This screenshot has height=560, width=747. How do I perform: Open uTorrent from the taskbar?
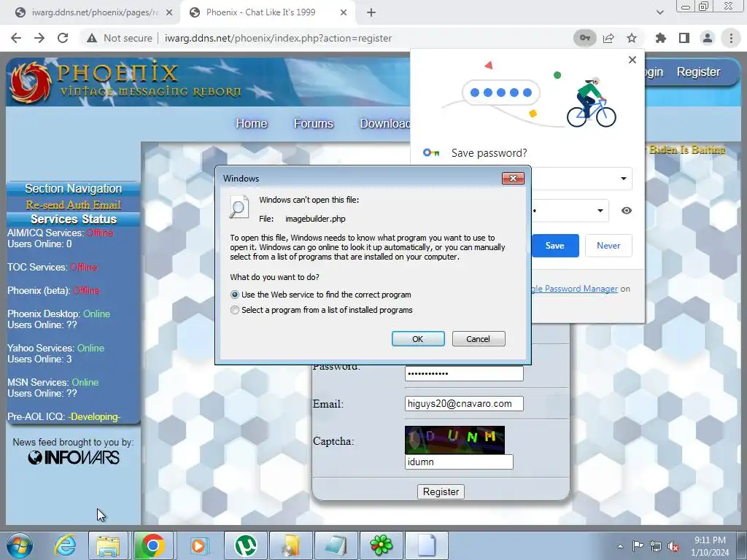tap(245, 545)
